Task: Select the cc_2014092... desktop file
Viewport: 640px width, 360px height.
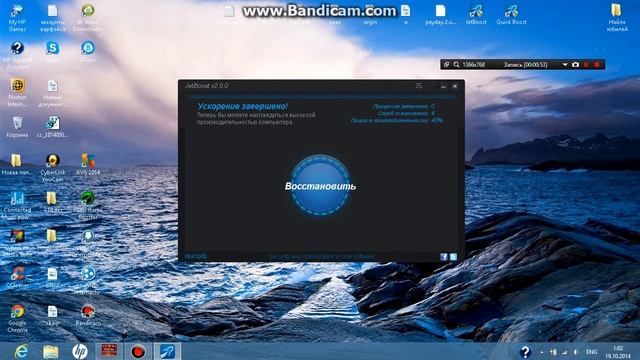Action: pos(53,127)
